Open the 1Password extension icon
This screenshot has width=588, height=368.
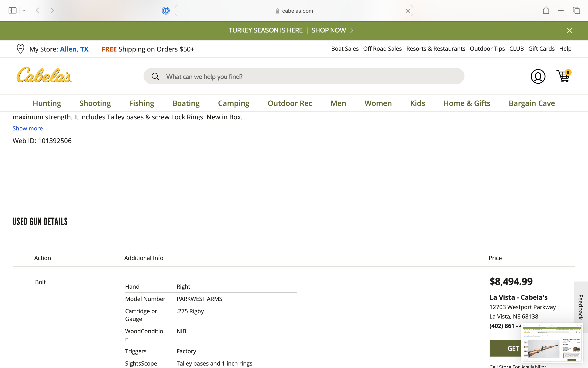(166, 11)
